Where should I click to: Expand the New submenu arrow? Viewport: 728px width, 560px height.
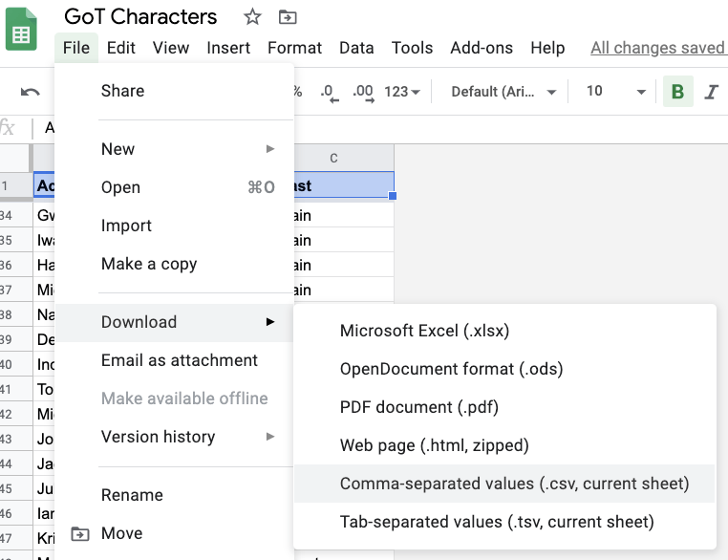(x=270, y=148)
